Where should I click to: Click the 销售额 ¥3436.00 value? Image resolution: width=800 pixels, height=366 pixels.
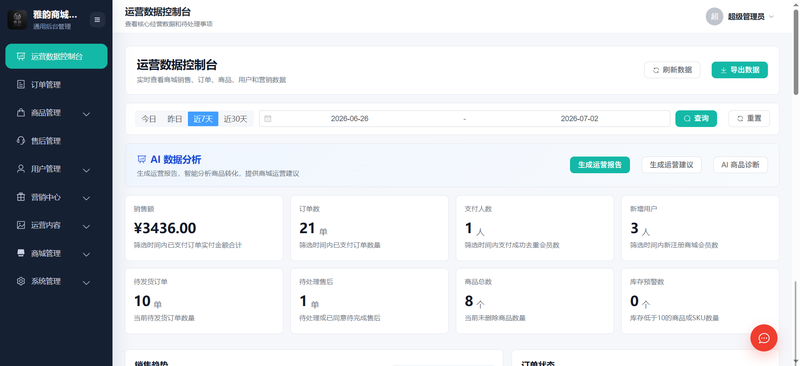(x=165, y=228)
